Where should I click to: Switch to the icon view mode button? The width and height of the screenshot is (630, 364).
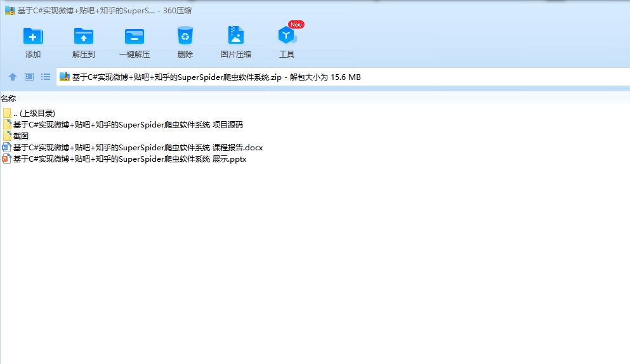(x=29, y=77)
